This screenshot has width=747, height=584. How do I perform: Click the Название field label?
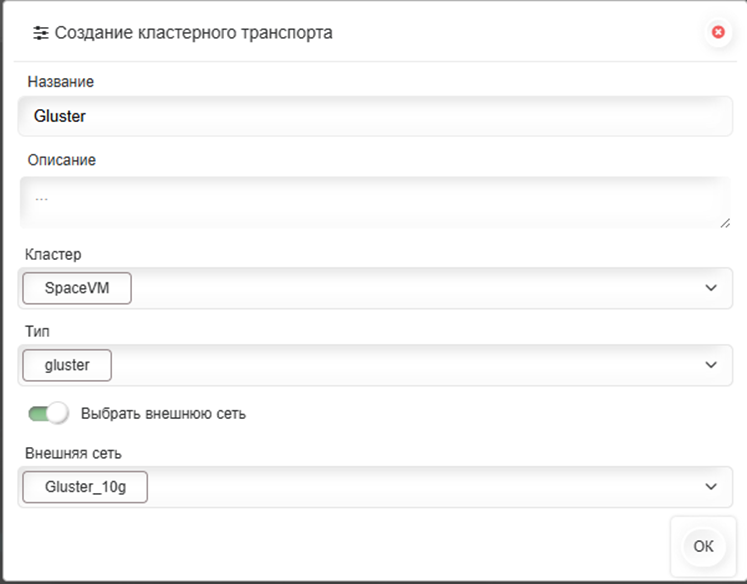coord(61,81)
